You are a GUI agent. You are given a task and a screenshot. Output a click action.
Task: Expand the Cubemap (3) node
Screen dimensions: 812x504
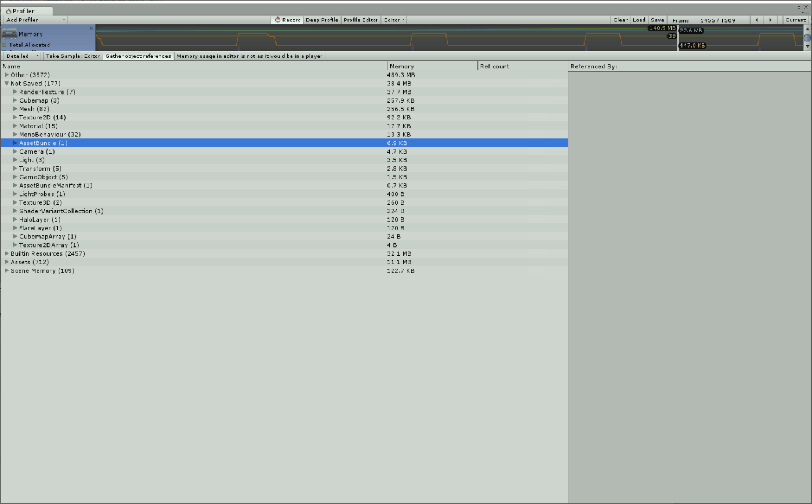15,100
